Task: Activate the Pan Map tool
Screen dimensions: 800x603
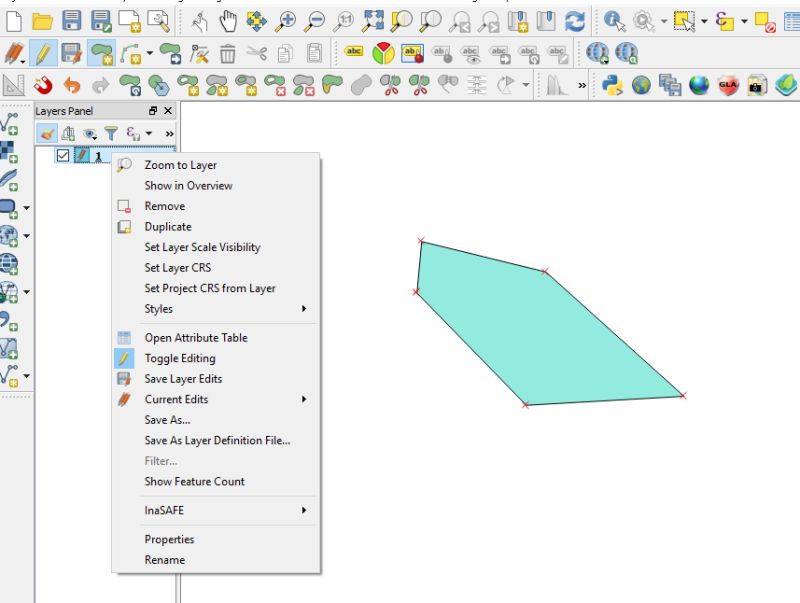Action: (228, 16)
